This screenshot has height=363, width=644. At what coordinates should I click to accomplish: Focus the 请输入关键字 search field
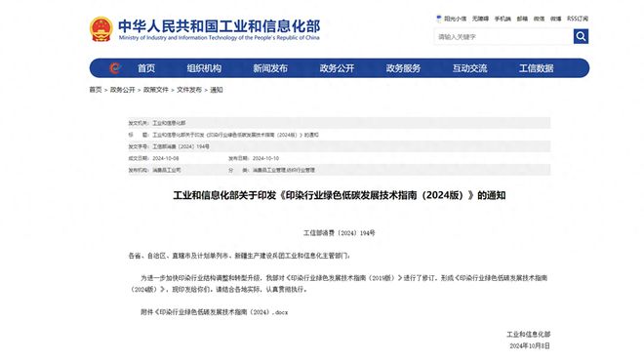(x=503, y=36)
